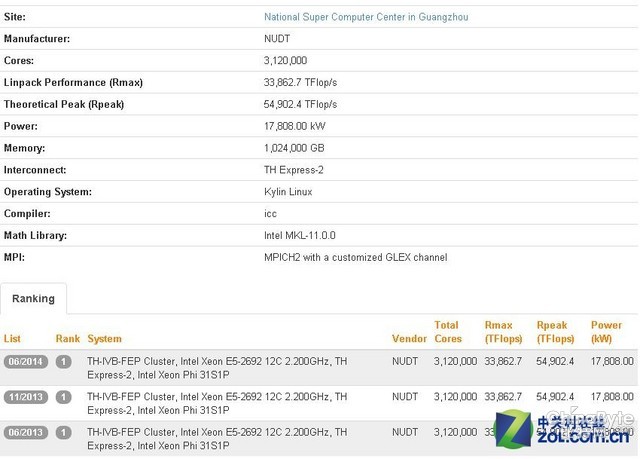The height and width of the screenshot is (459, 640).
Task: Click the 06/2014 list badge
Action: pyautogui.click(x=26, y=361)
